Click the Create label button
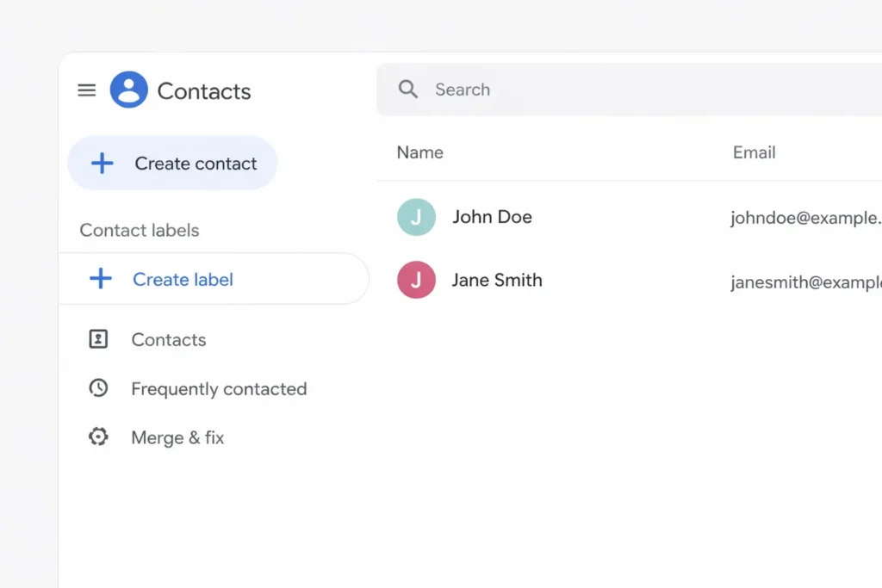Image resolution: width=882 pixels, height=588 pixels. [x=183, y=279]
